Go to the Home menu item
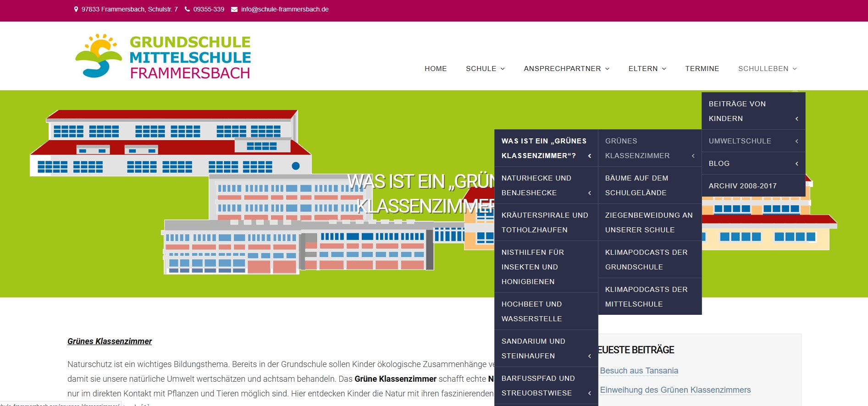Viewport: 868px width, 406px height. [x=435, y=69]
